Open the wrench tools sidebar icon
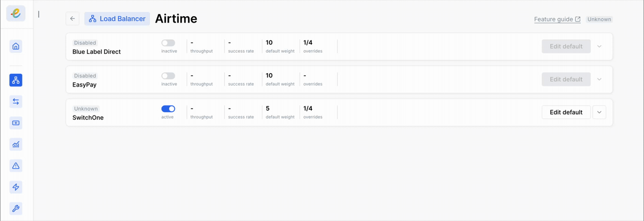Viewport: 644px width, 221px height. (x=16, y=209)
